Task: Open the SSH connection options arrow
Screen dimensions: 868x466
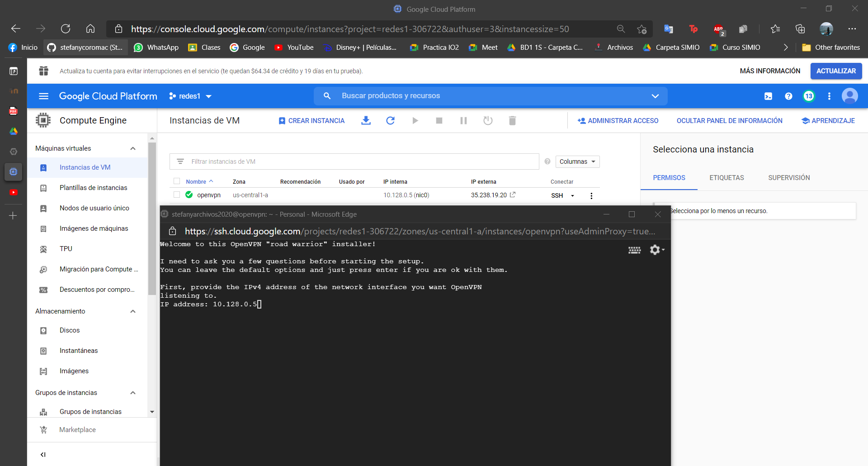Action: [572, 195]
